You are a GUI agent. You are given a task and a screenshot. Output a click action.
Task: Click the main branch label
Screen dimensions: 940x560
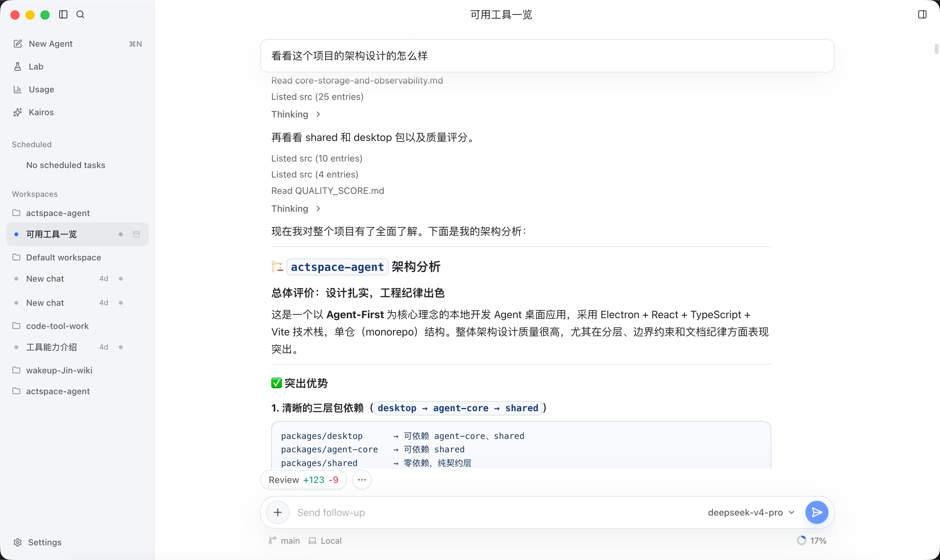pos(290,541)
